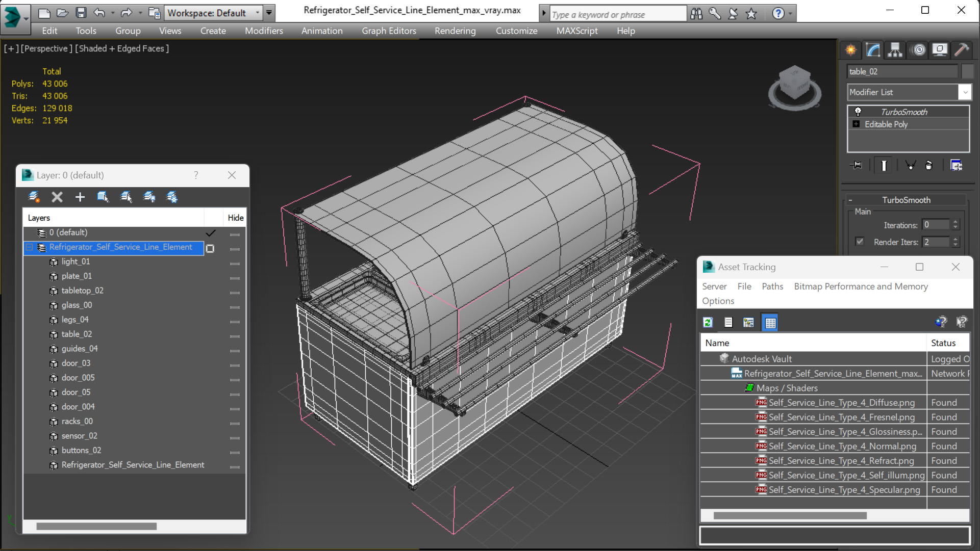This screenshot has width=980, height=551.
Task: Open the Motion command panel tab
Action: (918, 50)
